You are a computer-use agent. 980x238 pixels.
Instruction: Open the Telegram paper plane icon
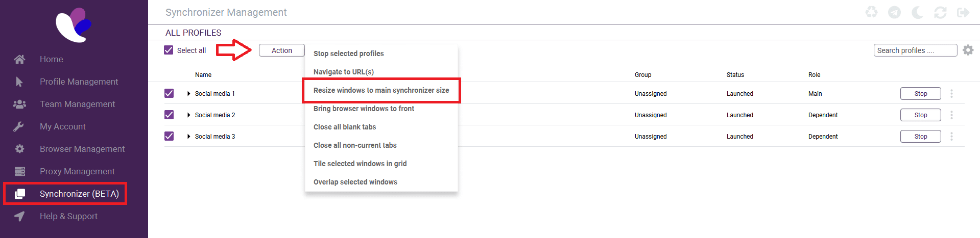click(894, 12)
